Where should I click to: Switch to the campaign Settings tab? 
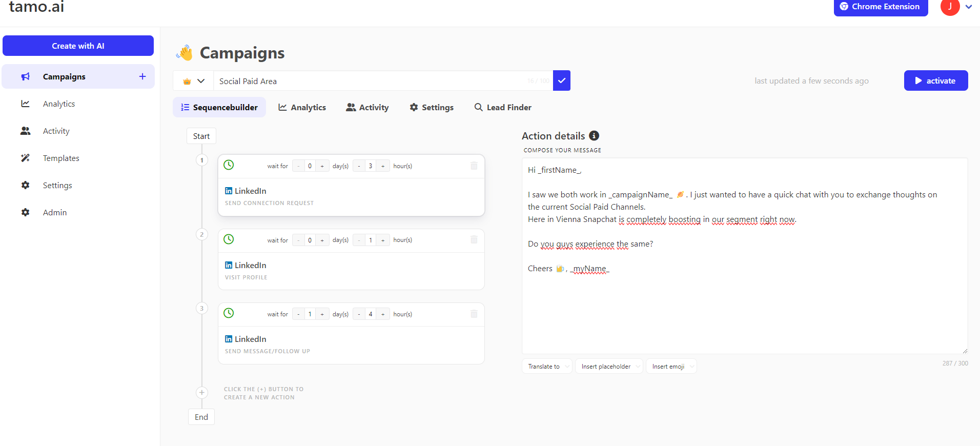(x=432, y=107)
